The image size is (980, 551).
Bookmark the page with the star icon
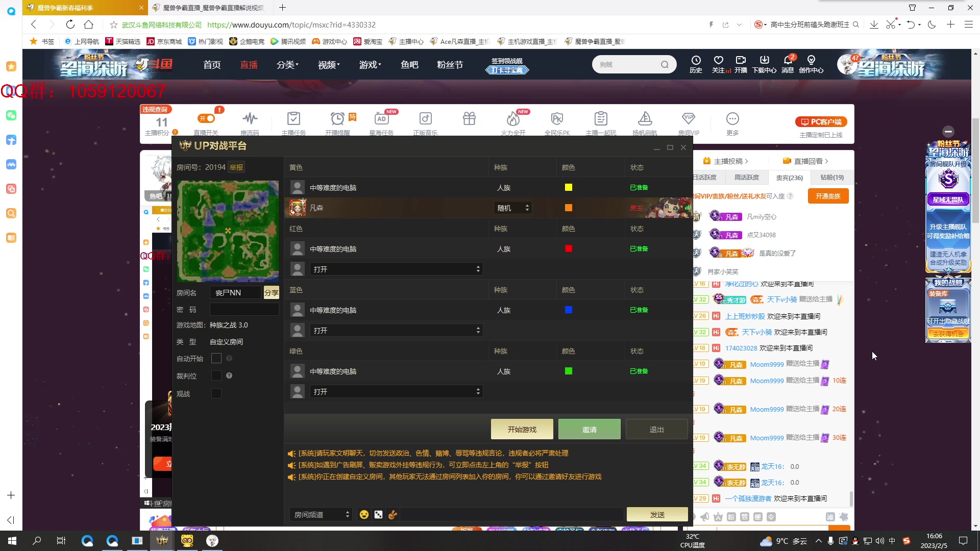coord(113,24)
